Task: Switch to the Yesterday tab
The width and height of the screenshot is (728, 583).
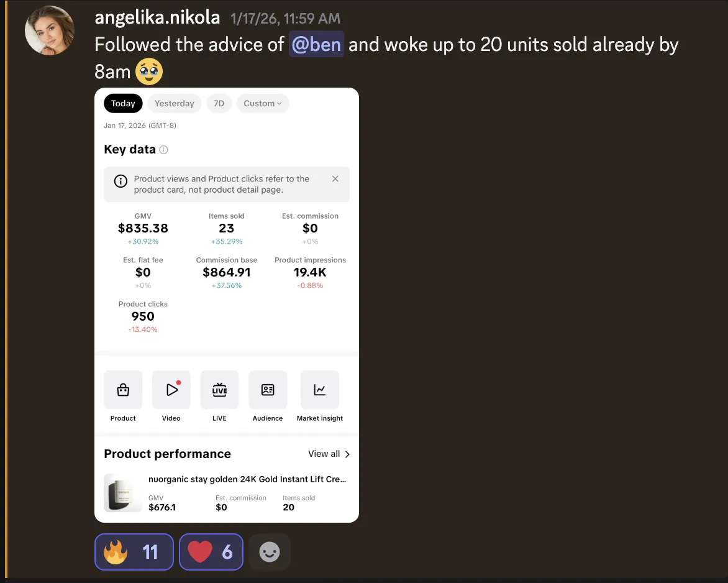Action: (x=174, y=103)
